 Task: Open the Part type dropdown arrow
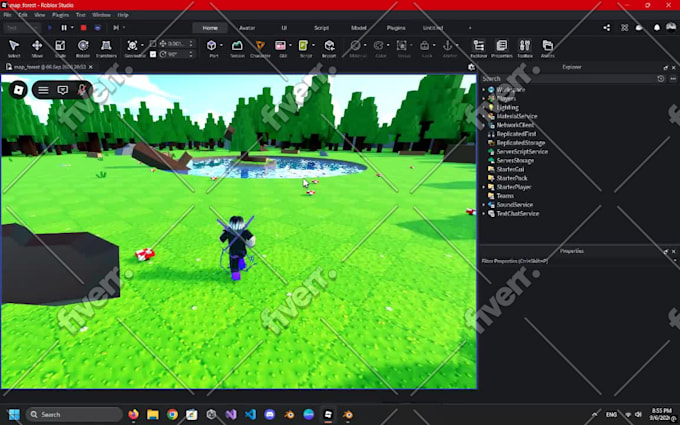tap(221, 45)
